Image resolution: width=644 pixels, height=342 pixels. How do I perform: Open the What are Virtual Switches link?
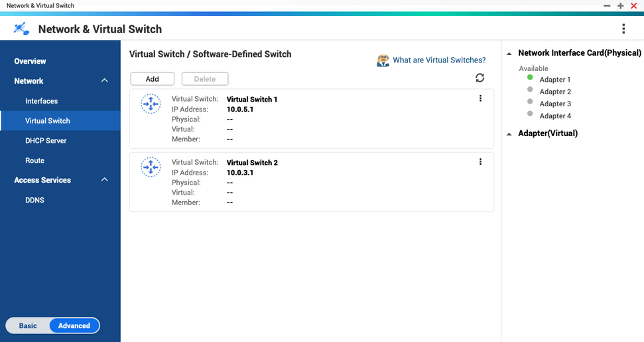click(439, 60)
